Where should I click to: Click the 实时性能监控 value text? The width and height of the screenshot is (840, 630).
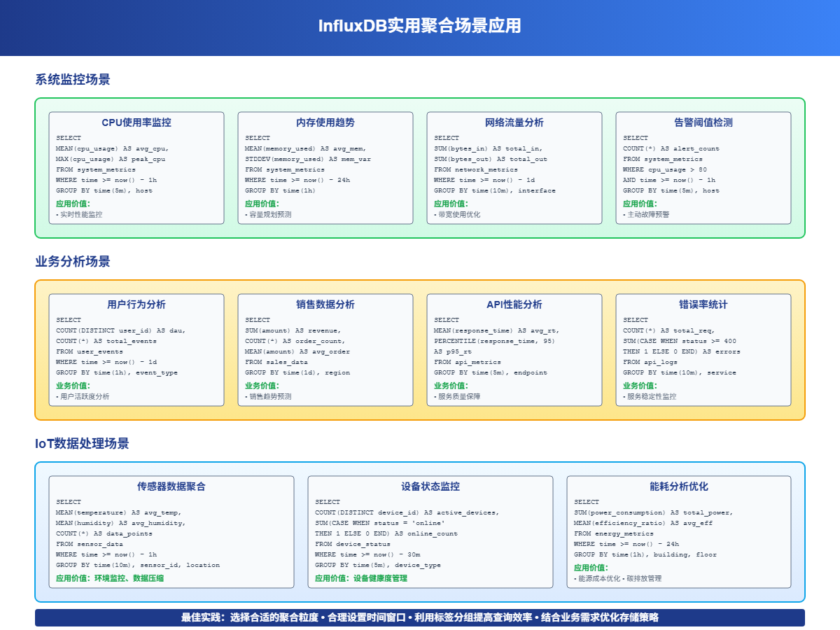[x=83, y=215]
